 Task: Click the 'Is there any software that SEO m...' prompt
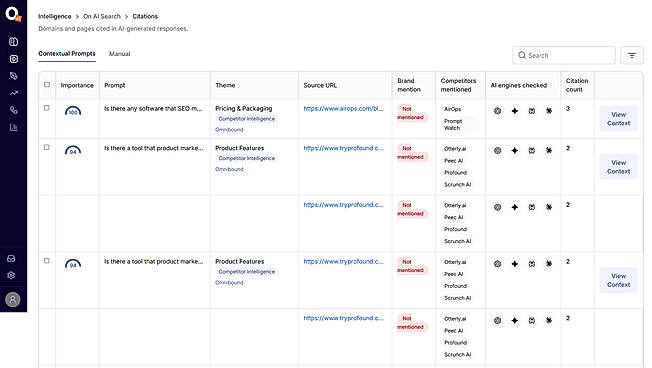pyautogui.click(x=153, y=109)
